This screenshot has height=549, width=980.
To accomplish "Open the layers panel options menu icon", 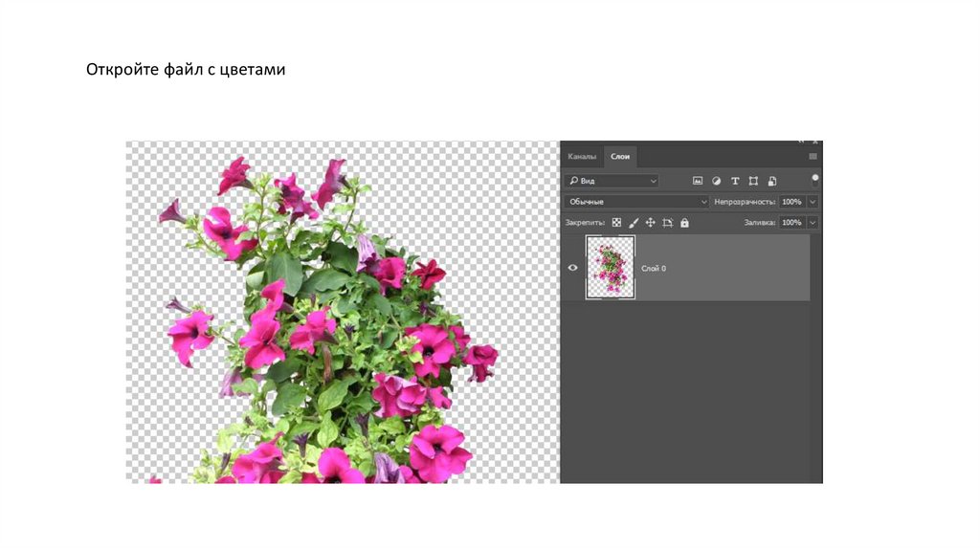I will point(813,156).
